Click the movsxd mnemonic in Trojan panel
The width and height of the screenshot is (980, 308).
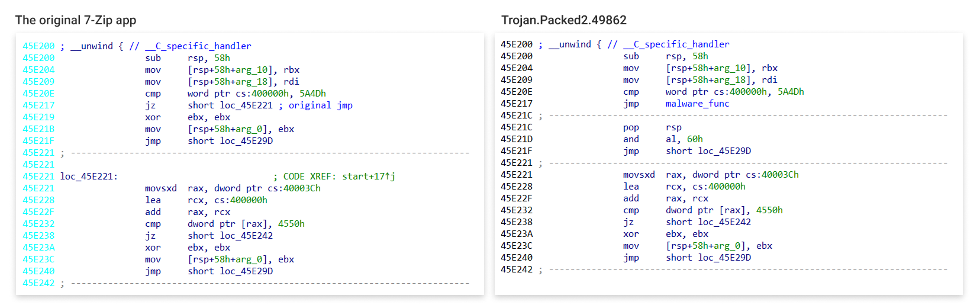click(x=639, y=175)
